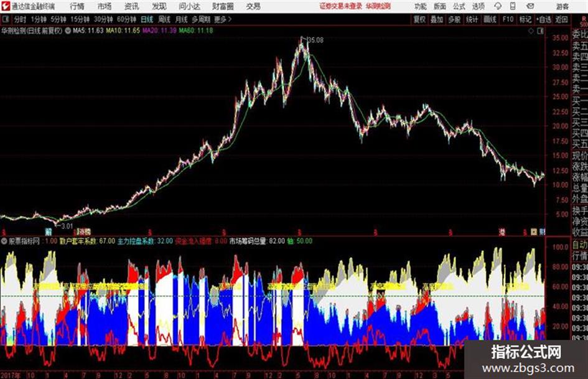Click the customer service headset icon
Screen dimensions: 588x379
(x=498, y=6)
